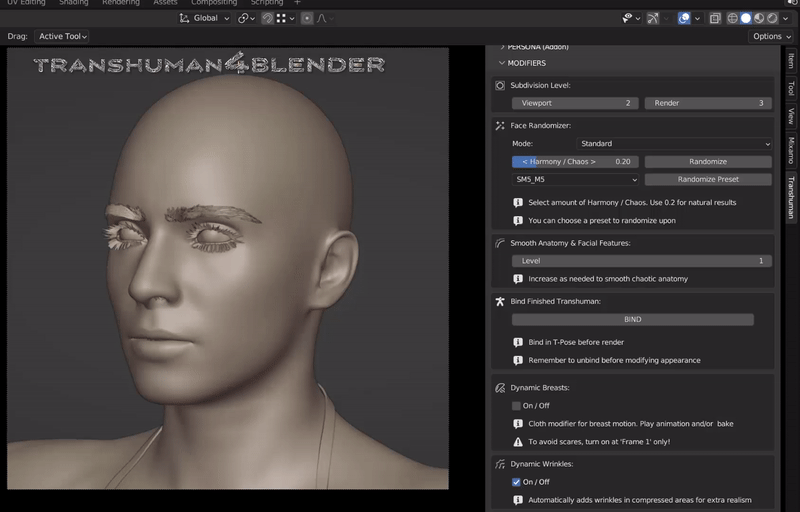Viewport: 800px width, 512px height.
Task: Open the Assets workspace tab
Action: pos(165,3)
